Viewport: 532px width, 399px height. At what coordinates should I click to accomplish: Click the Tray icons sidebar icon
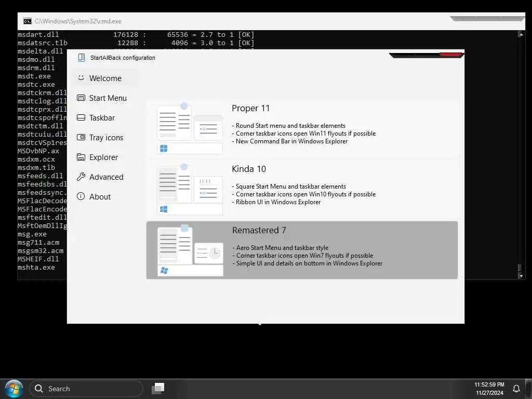click(x=81, y=137)
